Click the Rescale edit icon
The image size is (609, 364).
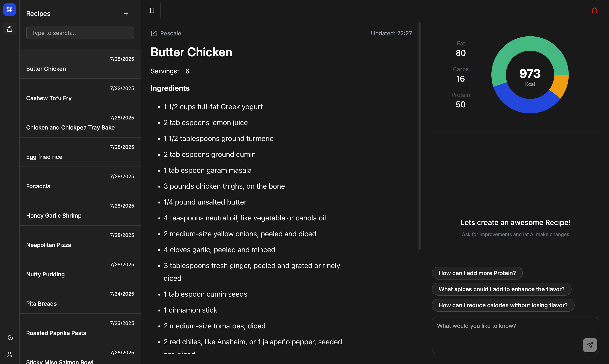154,33
